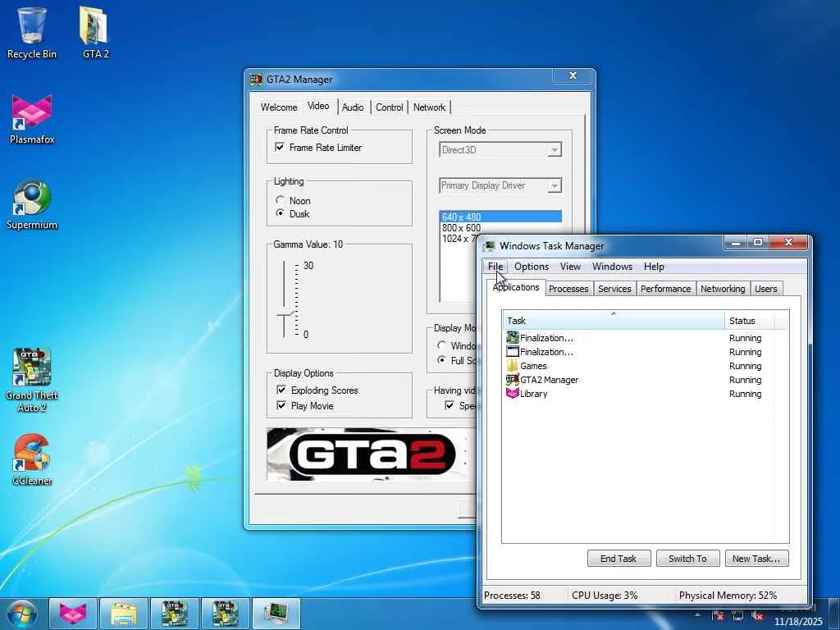Select the Noon lighting option
The width and height of the screenshot is (840, 630).
tap(280, 200)
